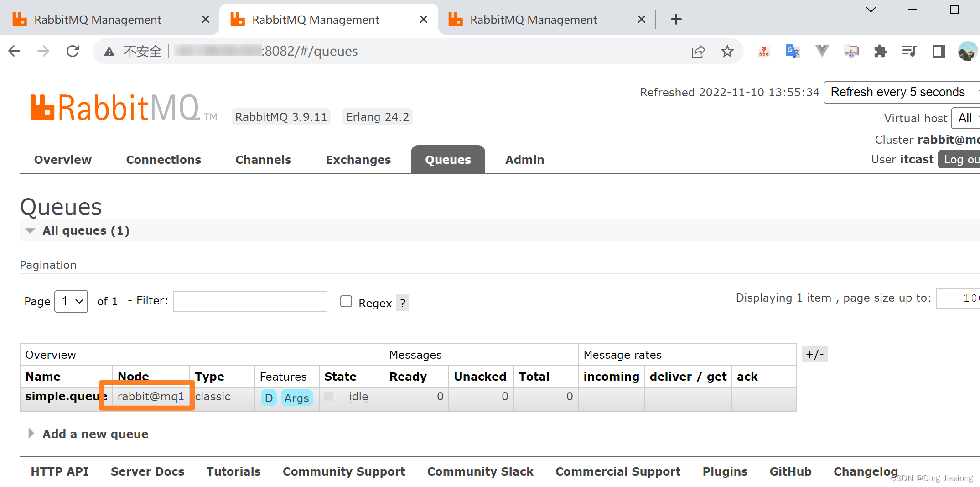The width and height of the screenshot is (980, 487).
Task: Reload the queues page
Action: 73,51
